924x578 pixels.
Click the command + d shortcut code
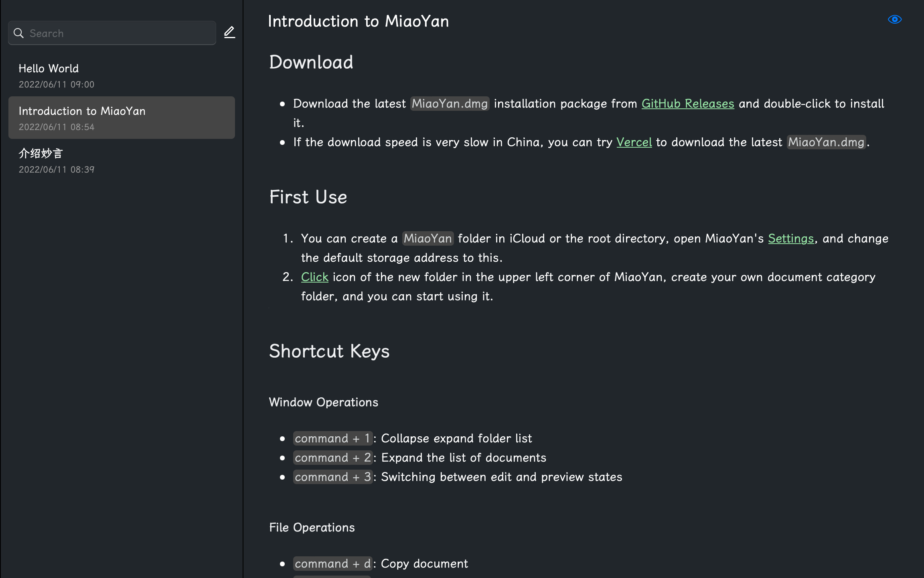pos(333,564)
